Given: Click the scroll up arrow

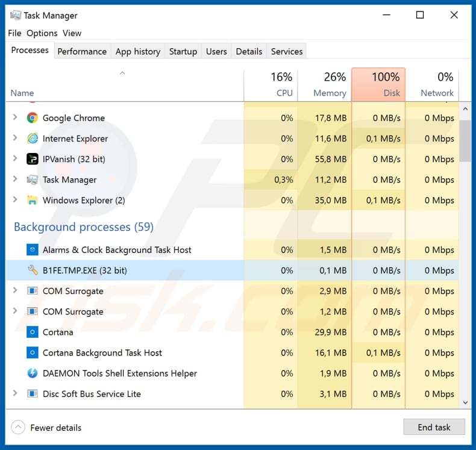Looking at the screenshot, I should point(465,108).
